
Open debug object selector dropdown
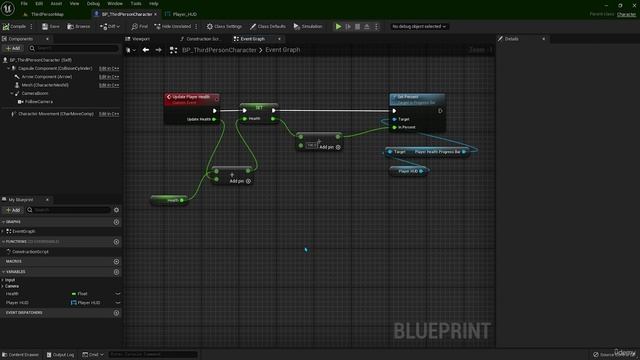[419, 27]
